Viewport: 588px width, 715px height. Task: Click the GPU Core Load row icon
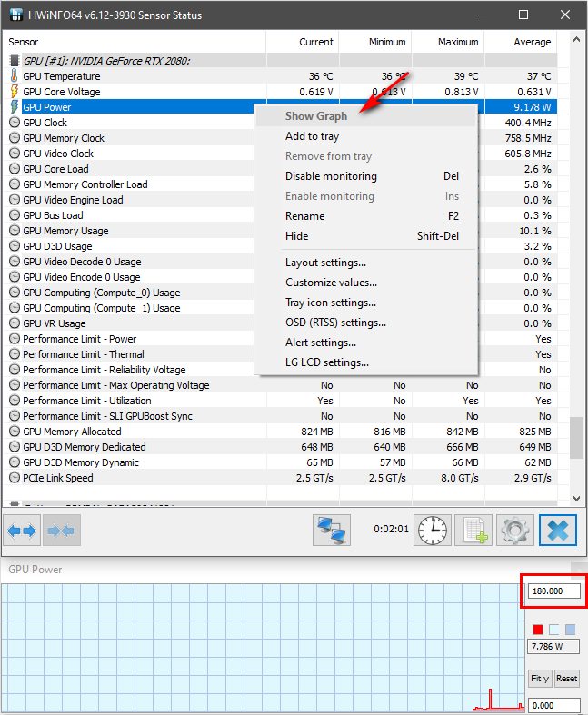pos(15,169)
